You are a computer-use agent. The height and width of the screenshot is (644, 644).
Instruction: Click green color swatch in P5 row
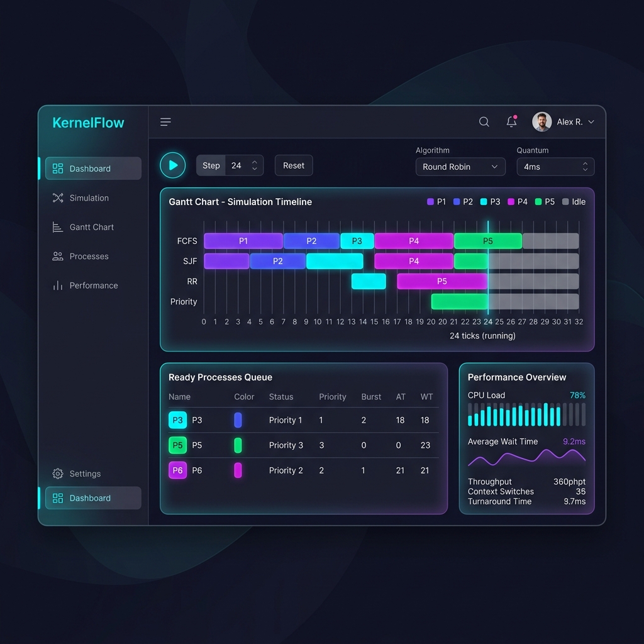coord(238,445)
